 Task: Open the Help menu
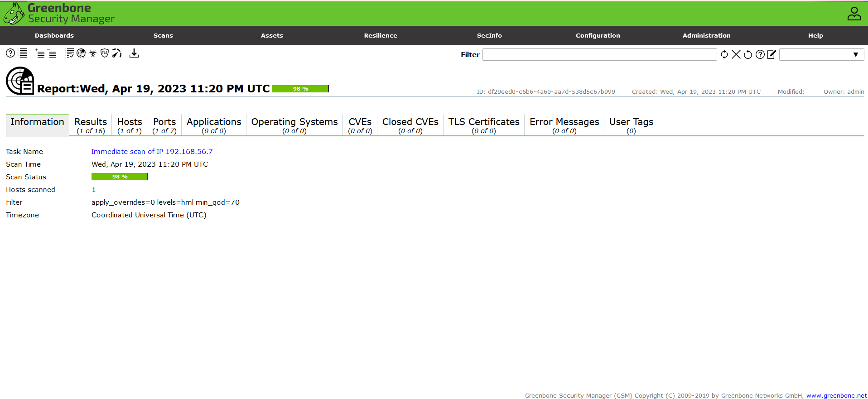tap(815, 35)
